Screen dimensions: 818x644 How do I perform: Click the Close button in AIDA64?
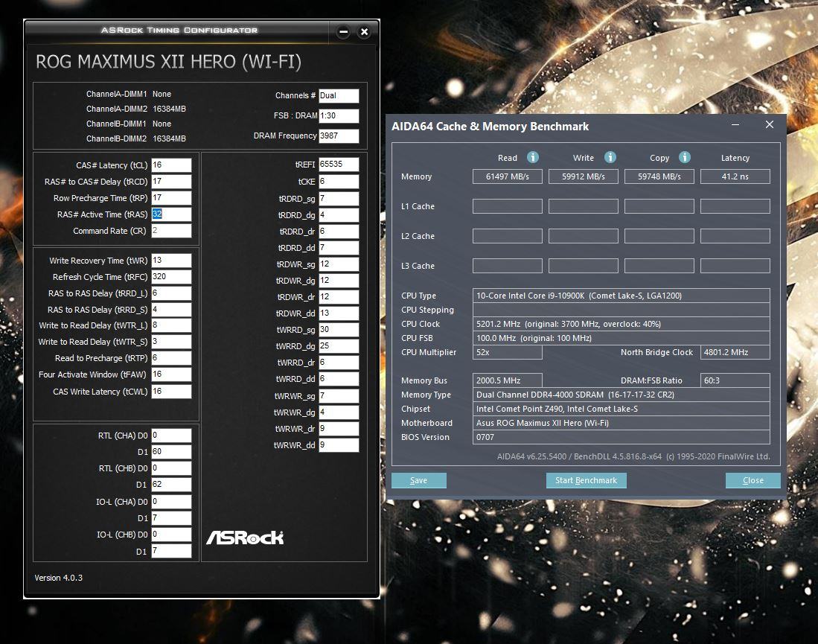click(753, 480)
